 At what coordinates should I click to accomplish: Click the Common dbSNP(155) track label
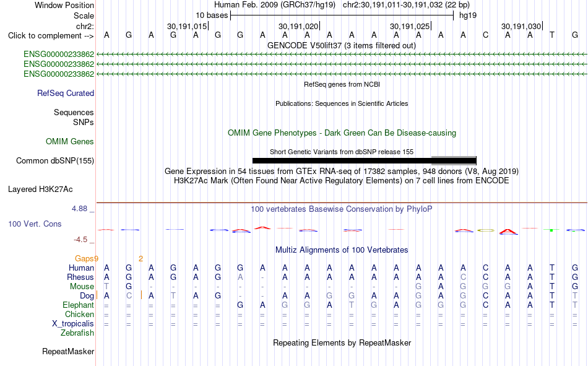(x=54, y=160)
